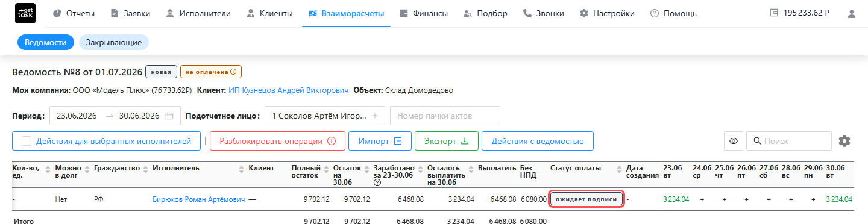Select Взаиморасчеты menu item
868x224 pixels.
(x=346, y=13)
